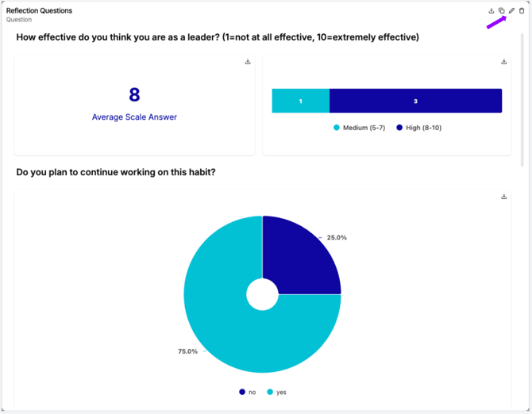Click the vertical scrollbar on the right
This screenshot has height=414, width=532.
pos(522,100)
